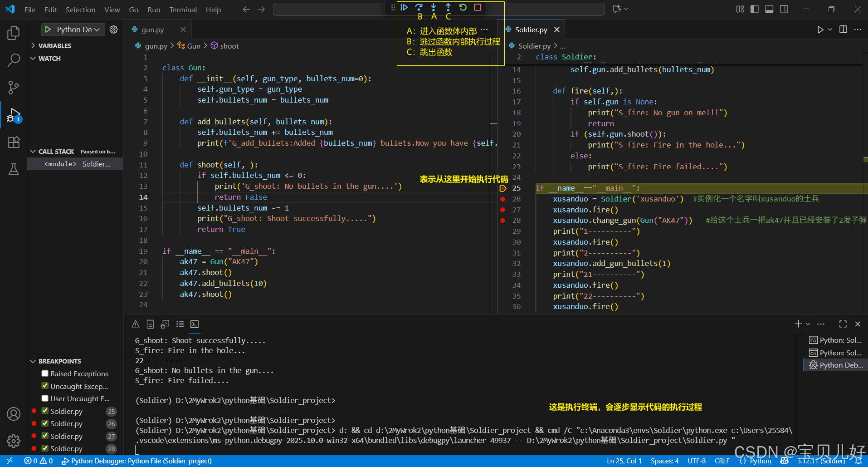Open Run menu
This screenshot has width=868, height=467.
tap(154, 10)
